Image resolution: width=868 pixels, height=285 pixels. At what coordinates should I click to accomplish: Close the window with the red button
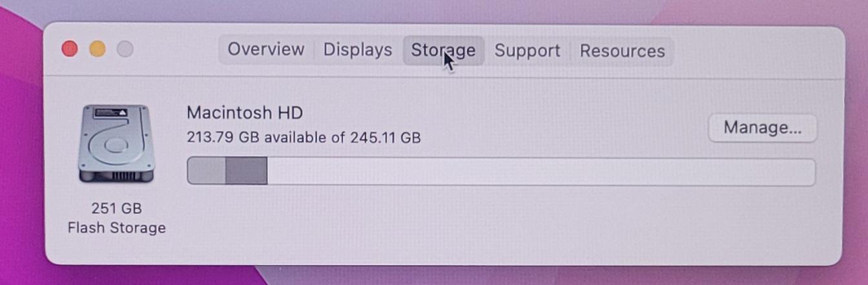[x=70, y=49]
